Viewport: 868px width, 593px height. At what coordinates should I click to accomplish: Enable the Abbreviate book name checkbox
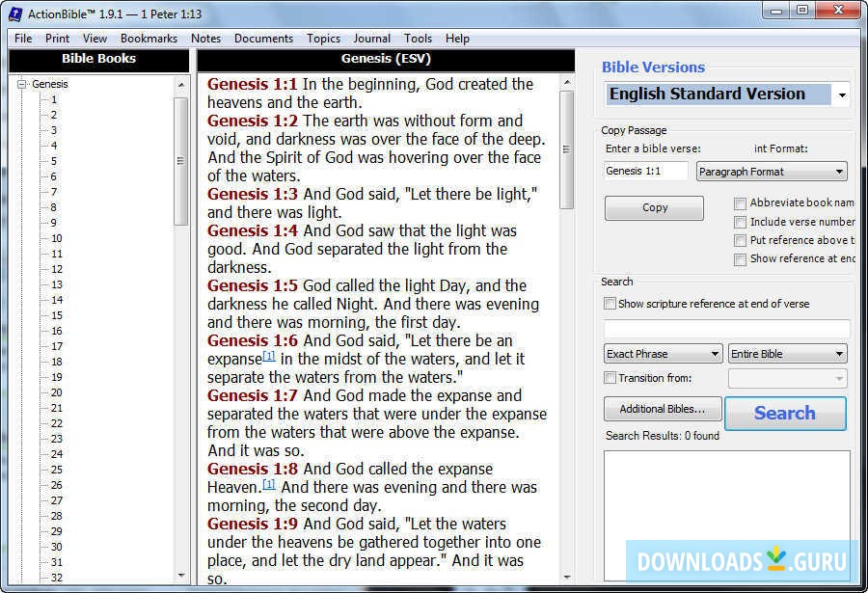(740, 202)
